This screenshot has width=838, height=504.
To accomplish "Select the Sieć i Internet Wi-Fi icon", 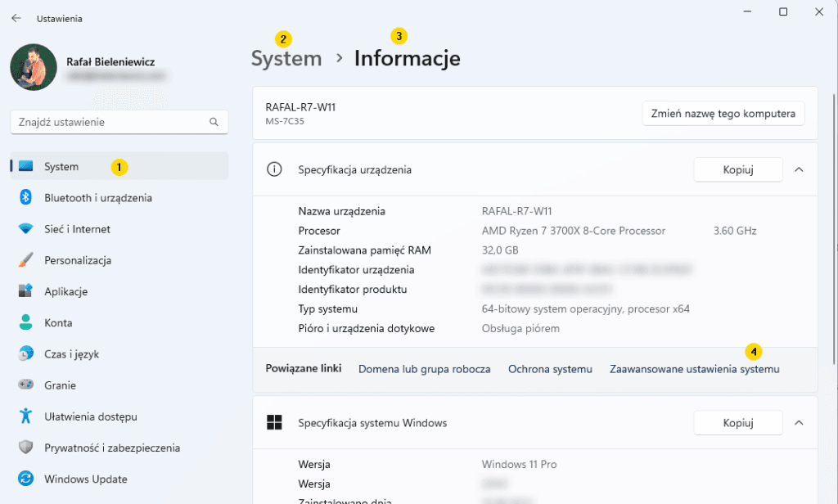I will pyautogui.click(x=26, y=229).
